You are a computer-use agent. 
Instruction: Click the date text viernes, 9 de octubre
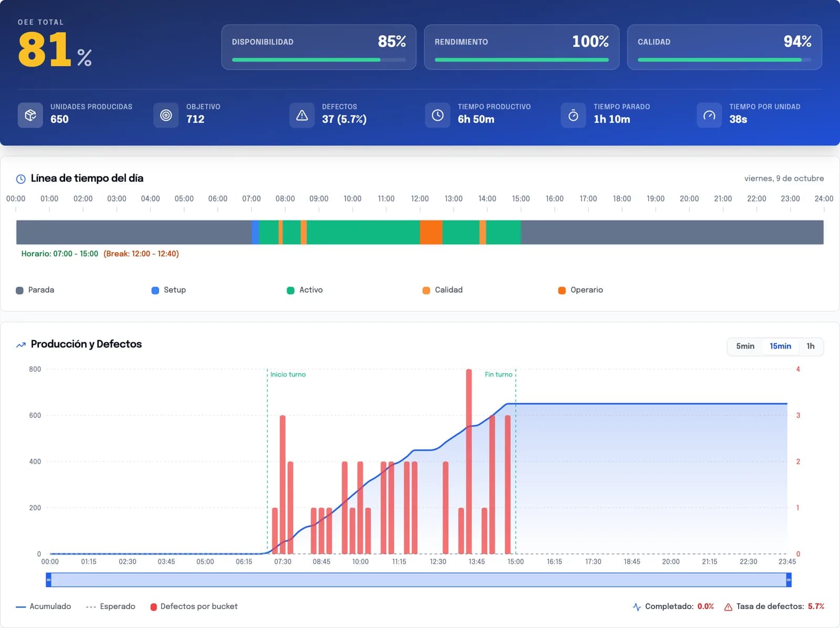coord(784,179)
